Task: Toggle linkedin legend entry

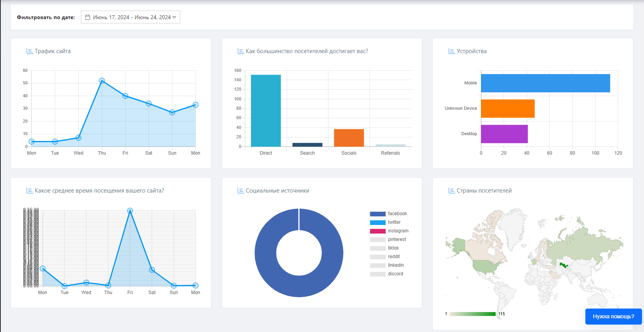Action: [x=387, y=265]
